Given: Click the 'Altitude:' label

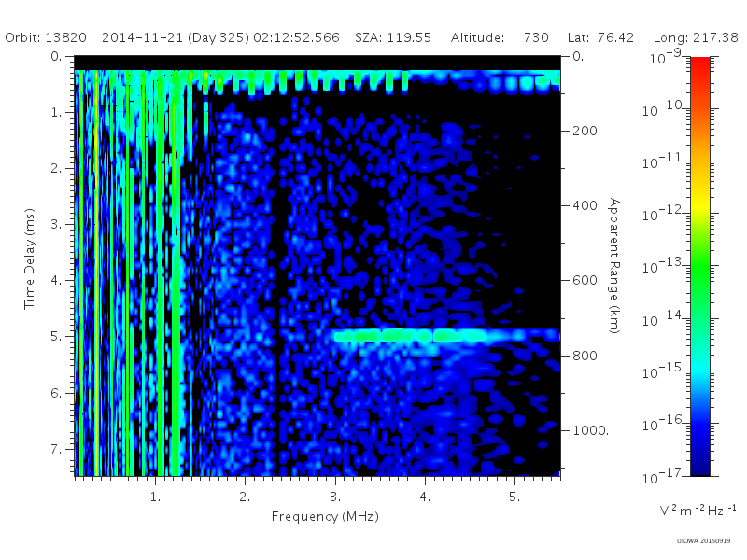Looking at the screenshot, I should [x=478, y=37].
